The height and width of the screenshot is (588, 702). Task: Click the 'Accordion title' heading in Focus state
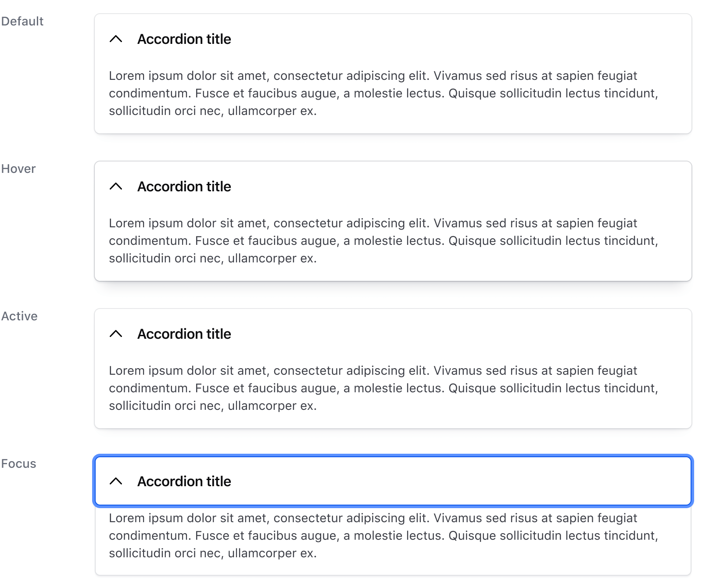(184, 481)
